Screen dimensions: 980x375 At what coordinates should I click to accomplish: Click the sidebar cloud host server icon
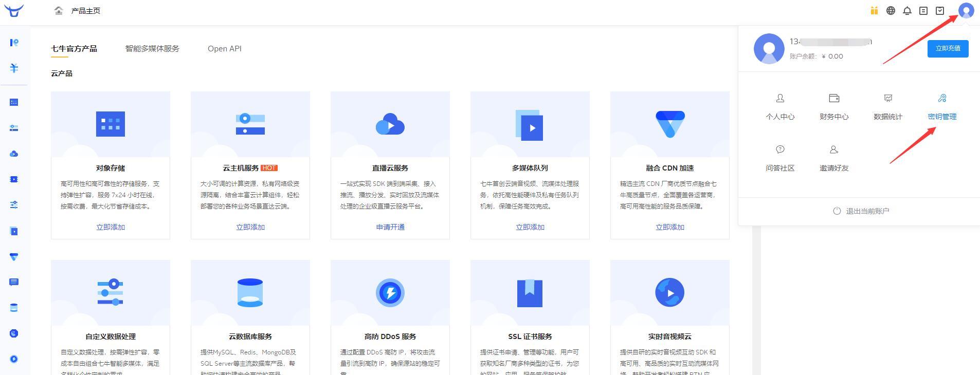(14, 128)
